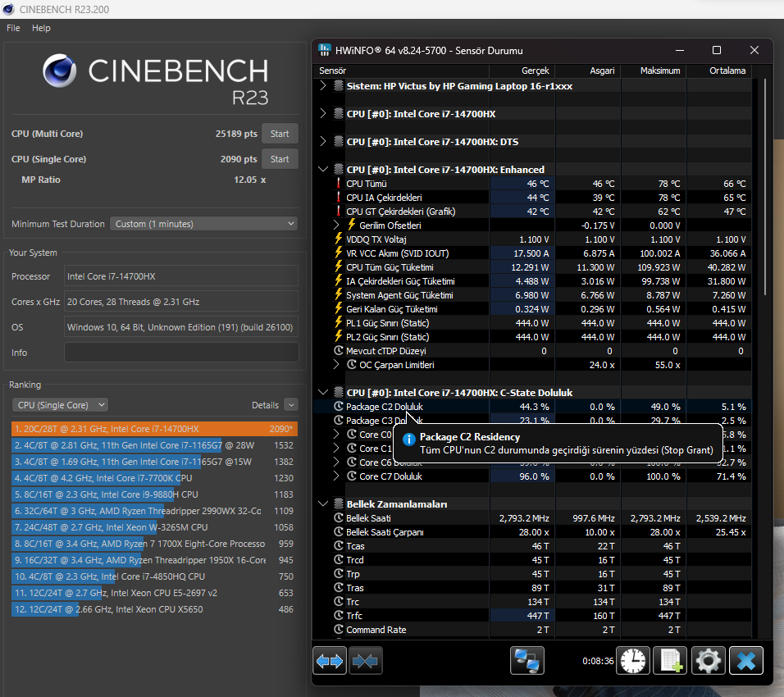Click thermometer icon of CPU IA Çekirdekleri
784x697 pixels.
point(339,198)
